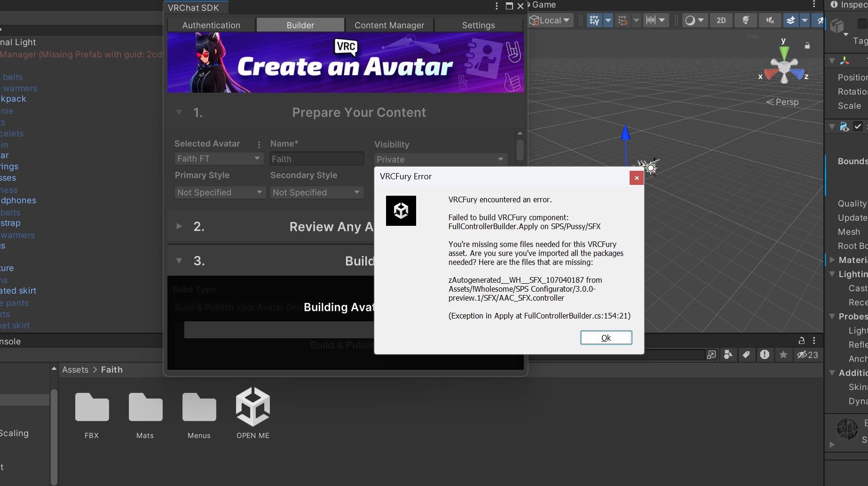Open the Content Manager tab
The height and width of the screenshot is (486, 868).
(389, 25)
